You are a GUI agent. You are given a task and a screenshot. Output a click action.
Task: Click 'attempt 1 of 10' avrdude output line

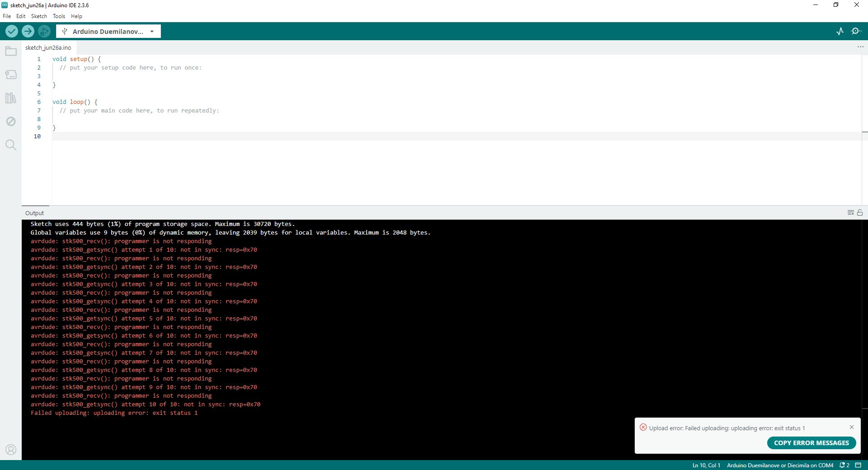pos(144,250)
